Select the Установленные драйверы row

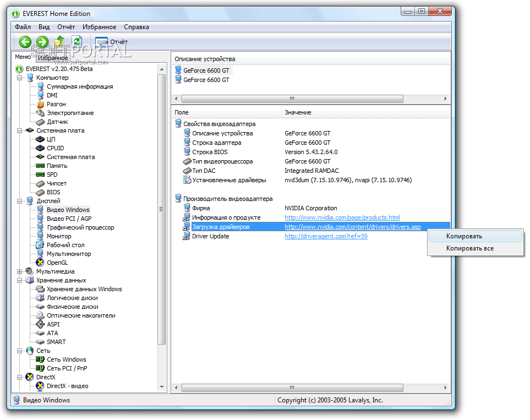pos(311,180)
